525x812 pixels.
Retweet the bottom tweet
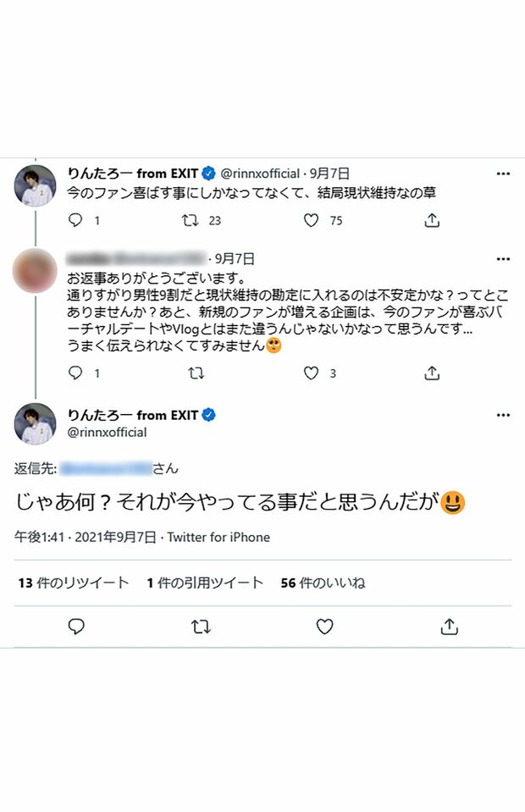coord(200,627)
